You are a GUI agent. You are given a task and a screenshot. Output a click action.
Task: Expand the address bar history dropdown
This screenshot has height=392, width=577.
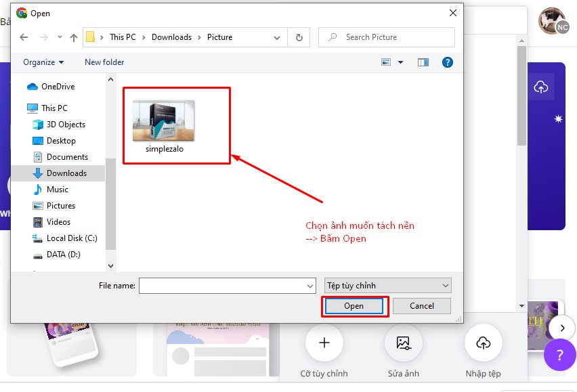(x=277, y=37)
